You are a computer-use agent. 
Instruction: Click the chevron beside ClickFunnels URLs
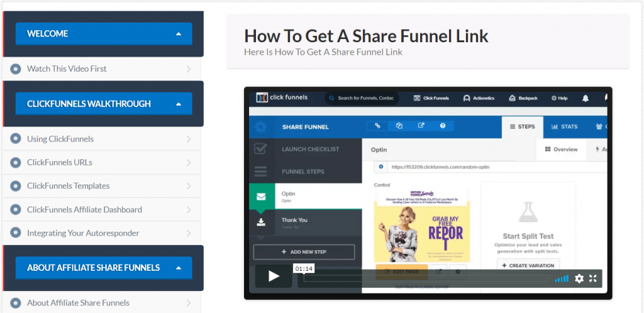tap(189, 163)
